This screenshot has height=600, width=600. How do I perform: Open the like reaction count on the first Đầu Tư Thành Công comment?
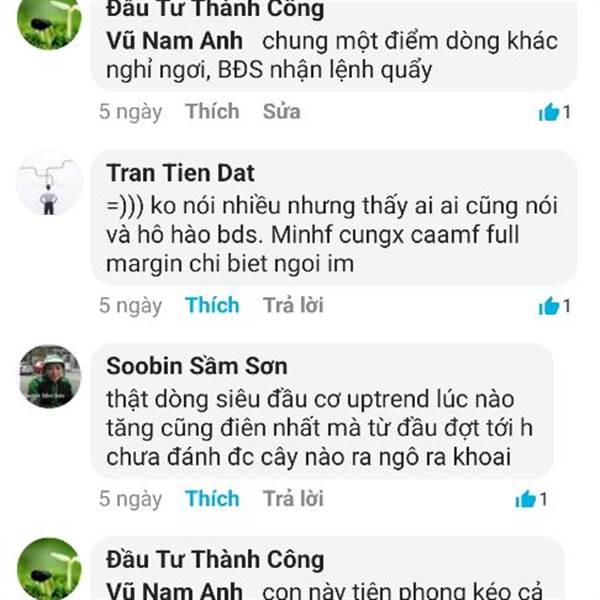pos(554,112)
